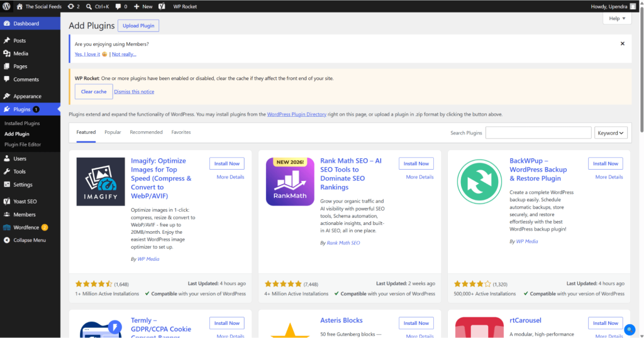Visit The Social Feeds site home
The width and height of the screenshot is (644, 338).
[38, 6]
